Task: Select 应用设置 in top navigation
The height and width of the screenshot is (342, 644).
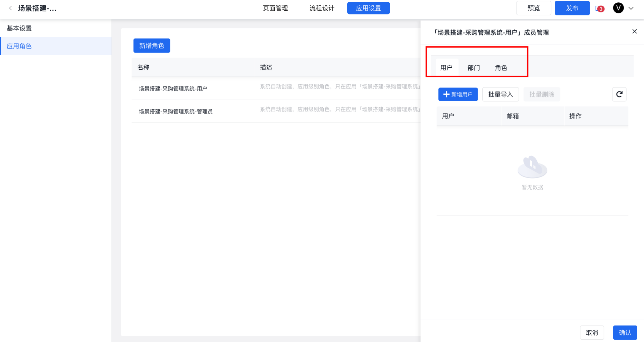Action: click(368, 8)
